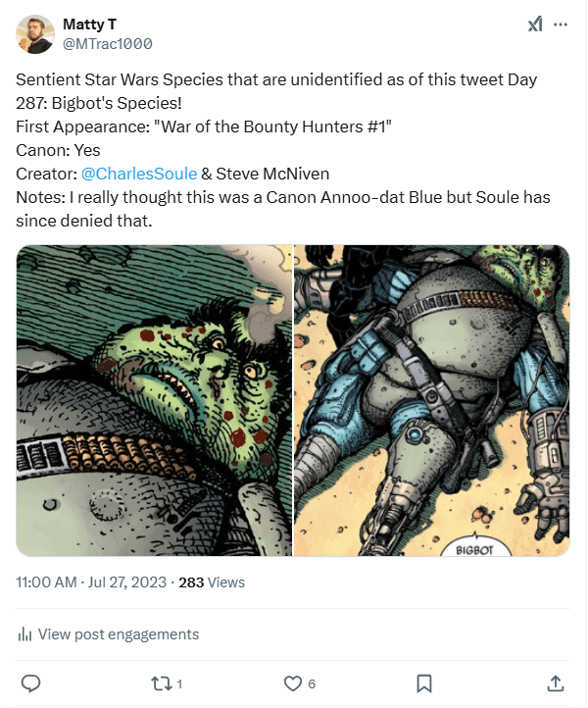This screenshot has width=588, height=708.
Task: Like the tweet with the heart icon
Action: (x=292, y=683)
